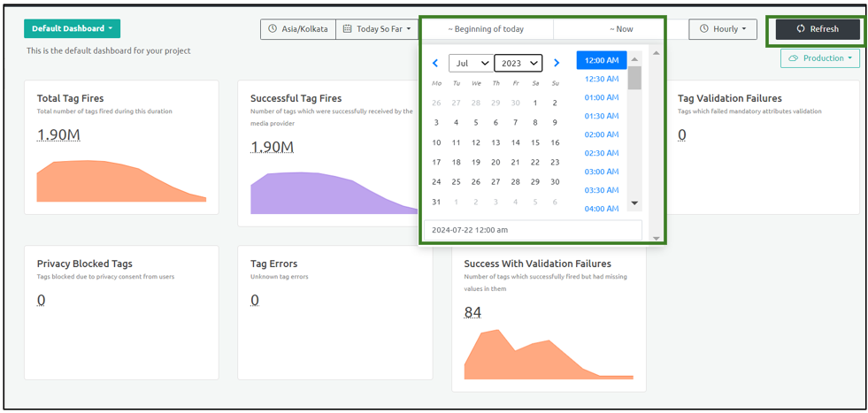
Task: Go to next month in calendar
Action: [556, 64]
